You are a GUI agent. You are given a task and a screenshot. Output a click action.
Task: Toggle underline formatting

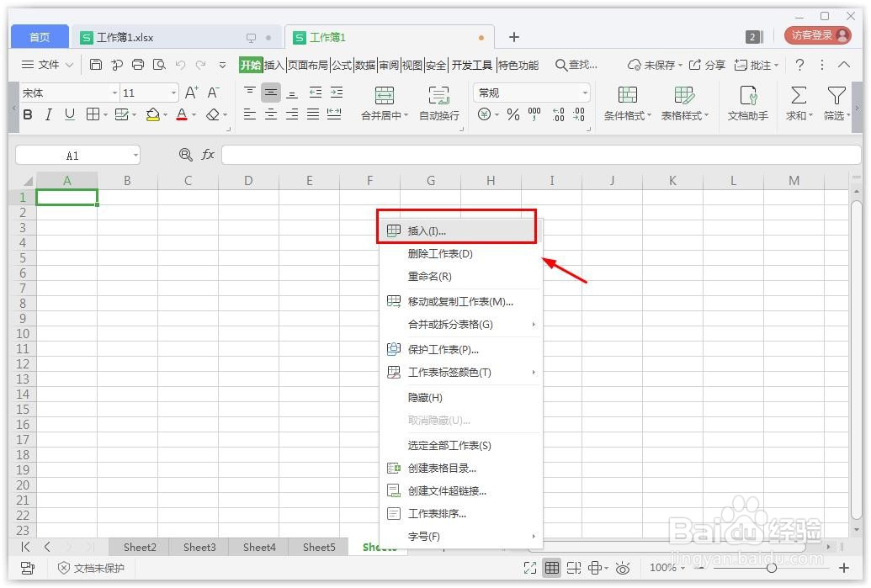pyautogui.click(x=69, y=115)
